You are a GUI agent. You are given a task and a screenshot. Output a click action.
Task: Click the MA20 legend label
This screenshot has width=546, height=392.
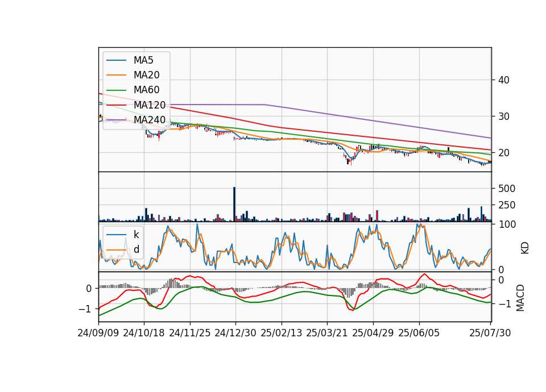(x=146, y=75)
